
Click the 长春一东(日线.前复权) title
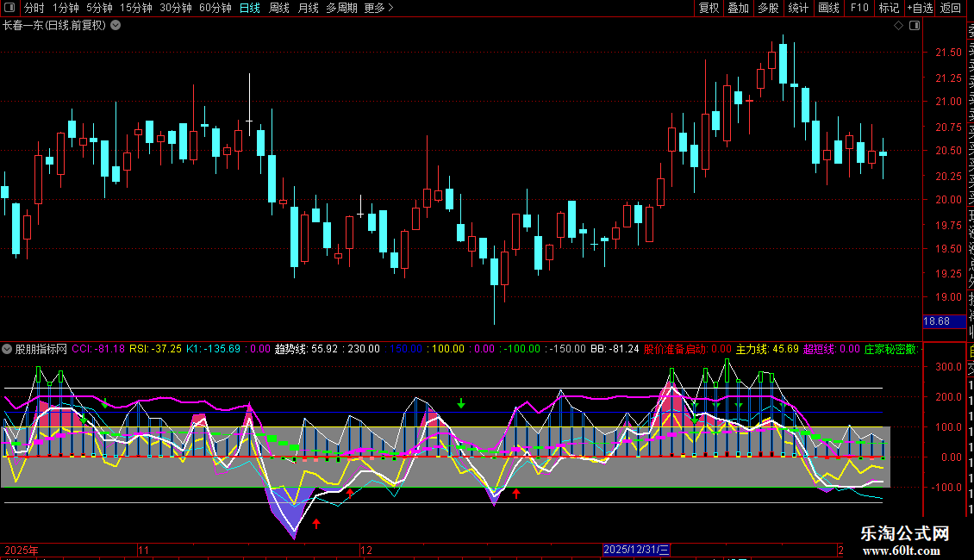[54, 26]
